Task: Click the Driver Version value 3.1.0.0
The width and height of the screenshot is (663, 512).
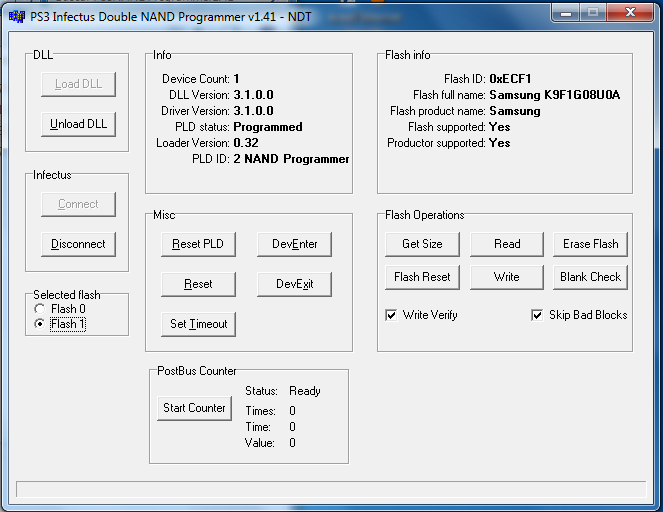Action: [254, 111]
